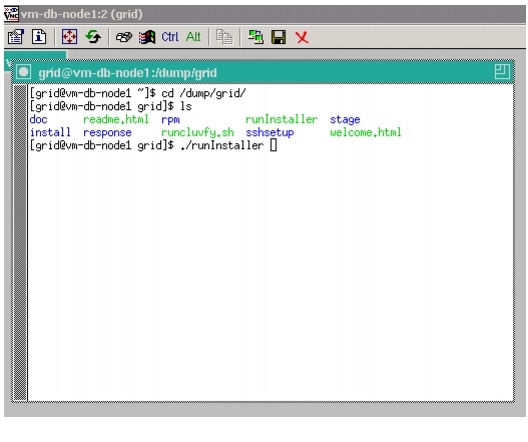Toggle full screen mode icon
The width and height of the screenshot is (528, 442).
pos(69,37)
